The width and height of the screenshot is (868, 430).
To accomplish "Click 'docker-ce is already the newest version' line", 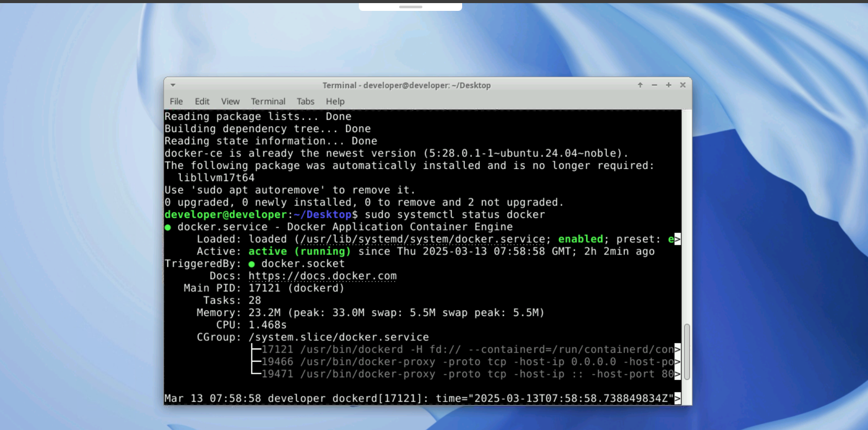I will coord(397,153).
